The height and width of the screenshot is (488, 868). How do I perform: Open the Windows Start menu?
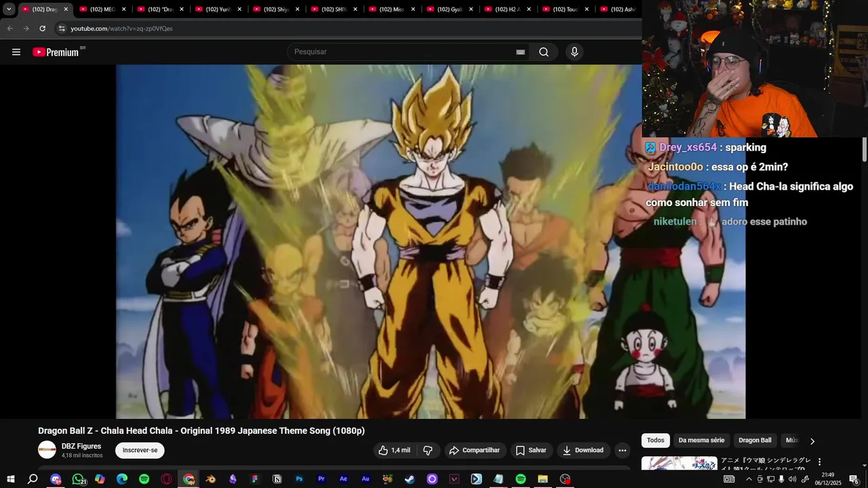point(11,479)
